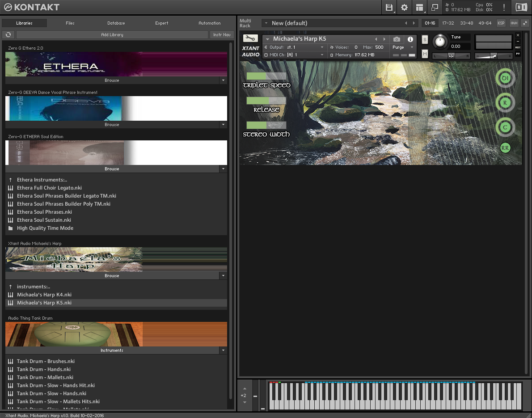Toggle the green DI button
The image size is (532, 418).
coord(505,78)
